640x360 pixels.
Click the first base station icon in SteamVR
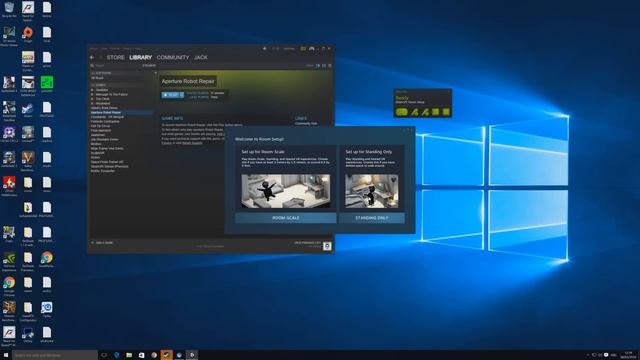pos(436,112)
